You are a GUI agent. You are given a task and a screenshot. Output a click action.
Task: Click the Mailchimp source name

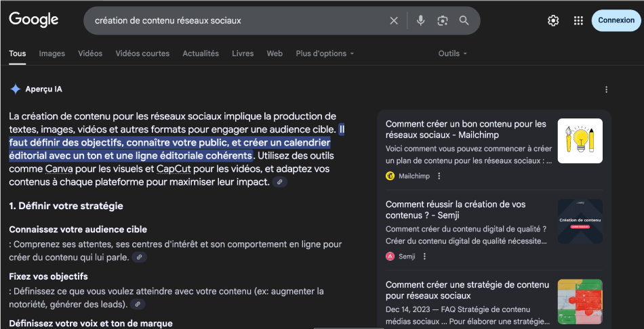[x=414, y=176]
